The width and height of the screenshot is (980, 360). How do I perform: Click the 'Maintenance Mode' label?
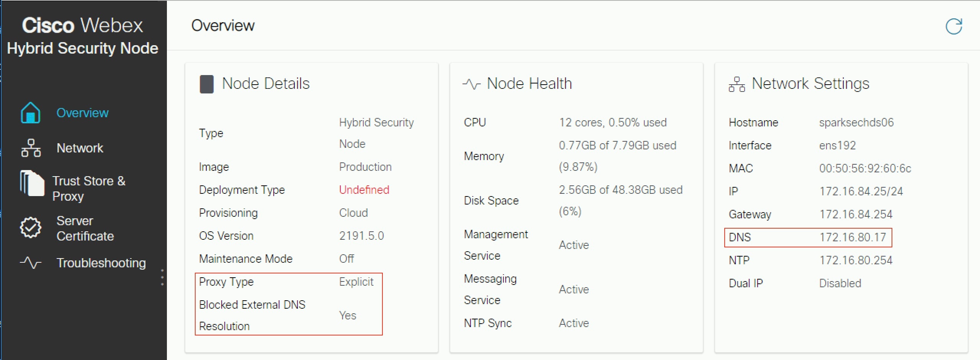[246, 259]
